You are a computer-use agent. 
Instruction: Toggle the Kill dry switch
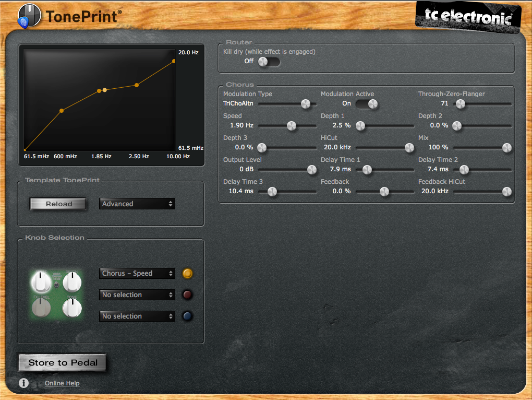tap(269, 62)
